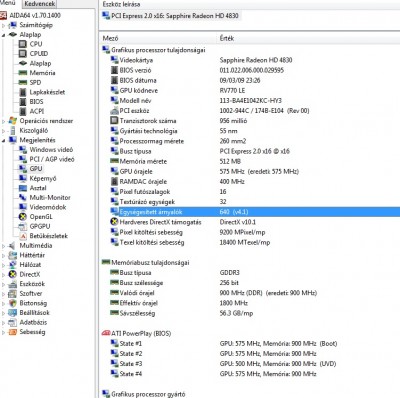Select the Hardveres DirectX támogatás icon
This screenshot has height=398, width=400.
coord(114,222)
